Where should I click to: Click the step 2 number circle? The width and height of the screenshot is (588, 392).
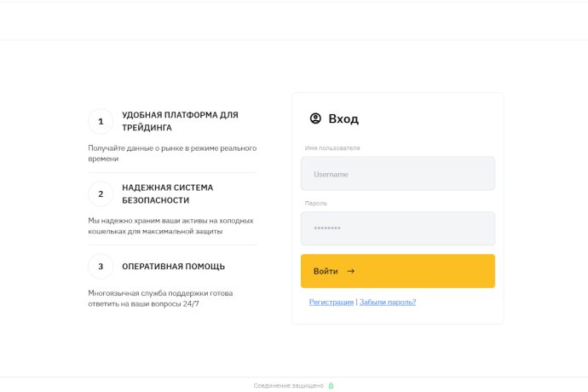pos(101,194)
